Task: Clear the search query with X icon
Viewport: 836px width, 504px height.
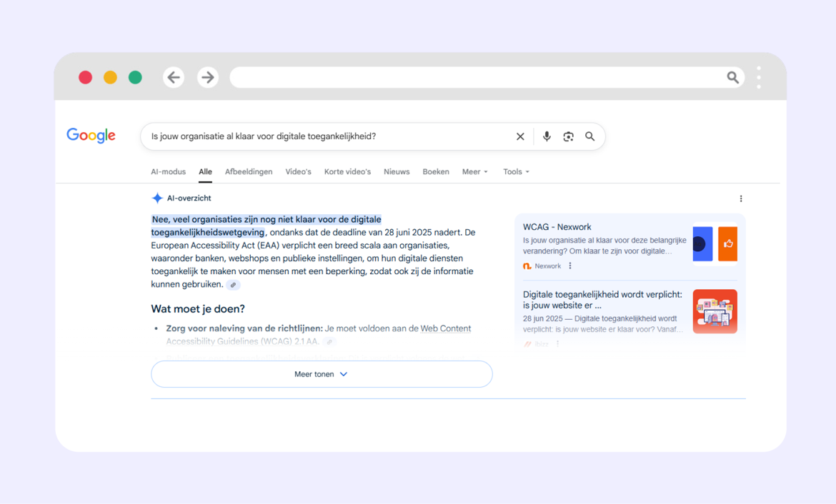Action: [x=520, y=136]
